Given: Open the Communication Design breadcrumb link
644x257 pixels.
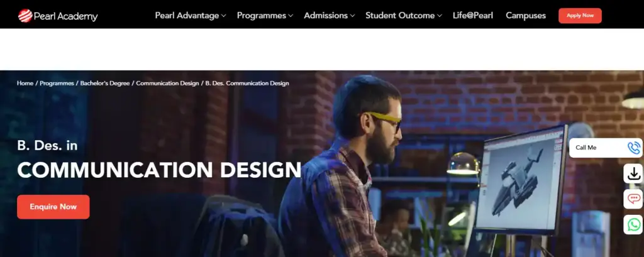Looking at the screenshot, I should 167,84.
